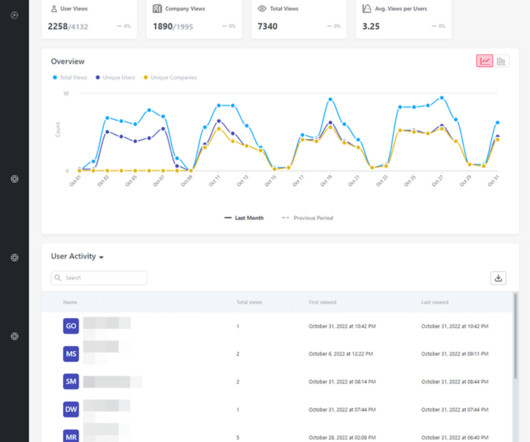Toggle the Last Month legend line
Screen dimensions: 530x442
click(244, 218)
